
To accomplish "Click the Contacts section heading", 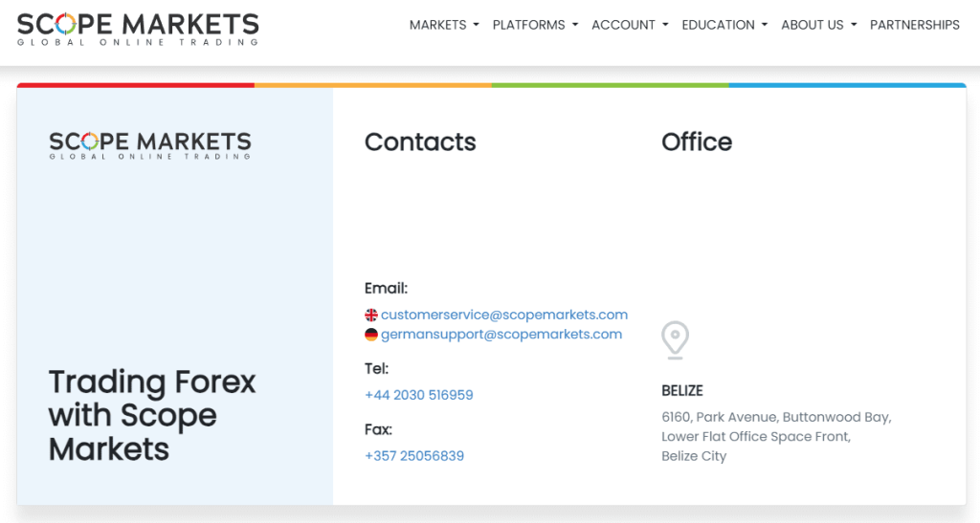I will (x=420, y=142).
